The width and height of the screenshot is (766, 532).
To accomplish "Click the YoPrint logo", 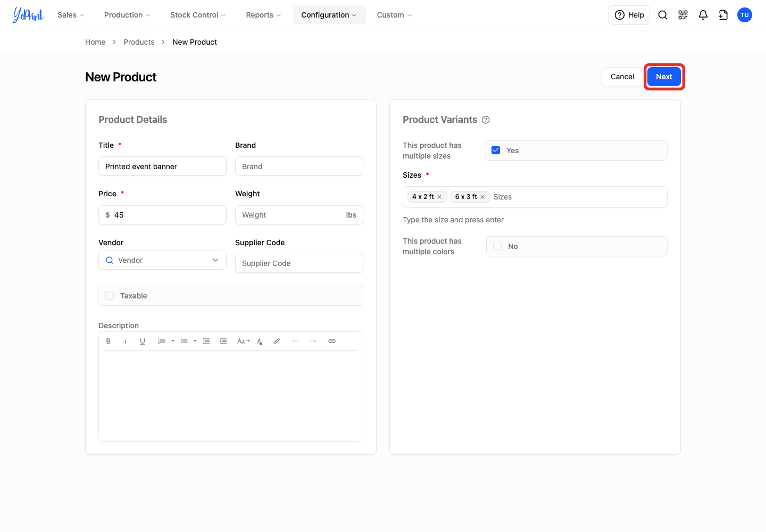I will coord(28,15).
